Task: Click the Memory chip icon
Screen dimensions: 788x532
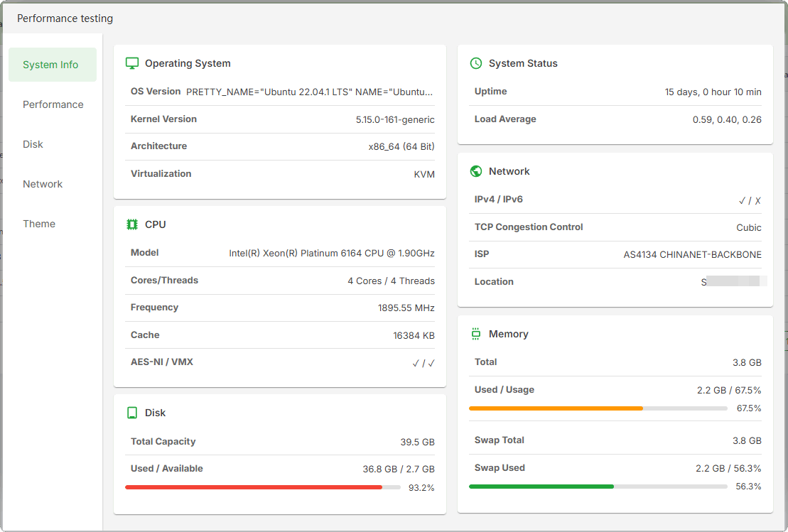Action: (476, 334)
